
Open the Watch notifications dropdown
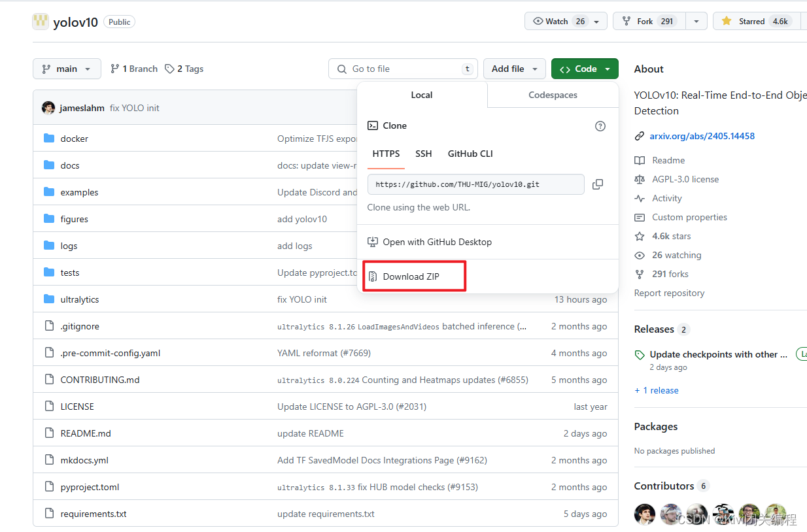(x=566, y=21)
